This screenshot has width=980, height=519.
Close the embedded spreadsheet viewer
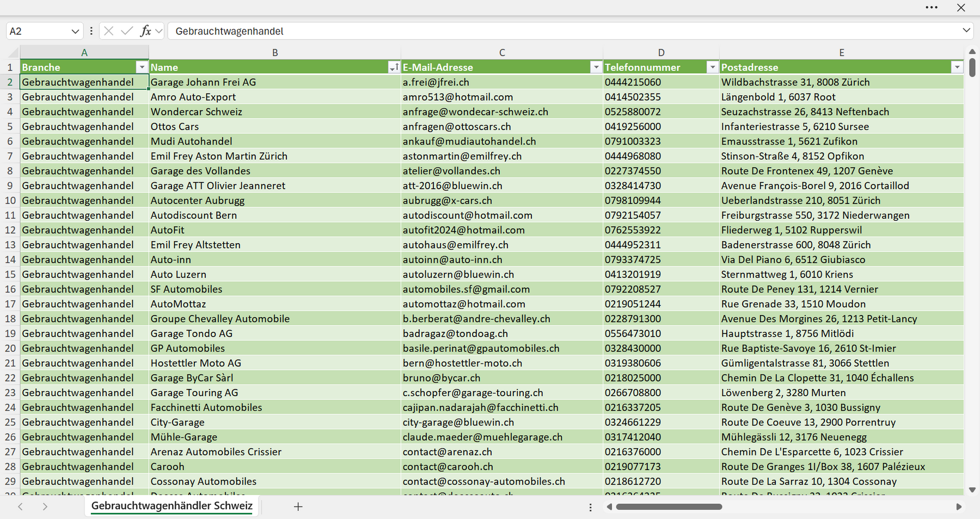[x=961, y=8]
